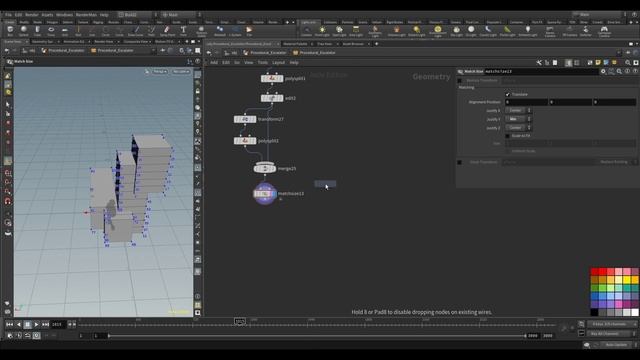Select the Box shelf tool

[x=10, y=31]
